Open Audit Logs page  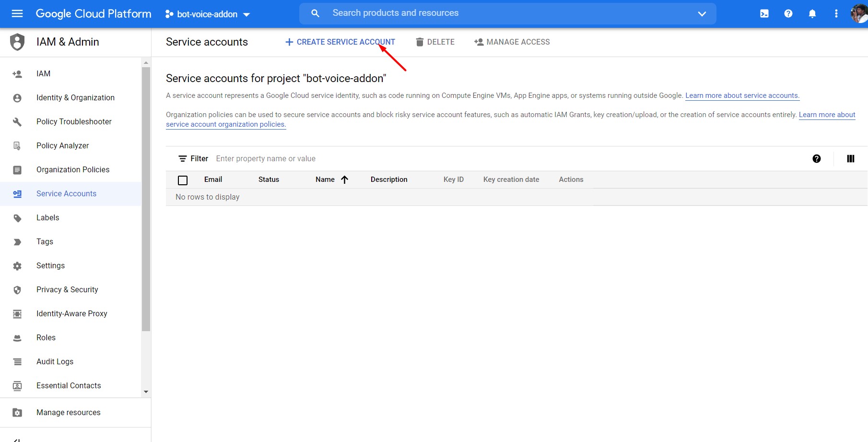coord(55,362)
